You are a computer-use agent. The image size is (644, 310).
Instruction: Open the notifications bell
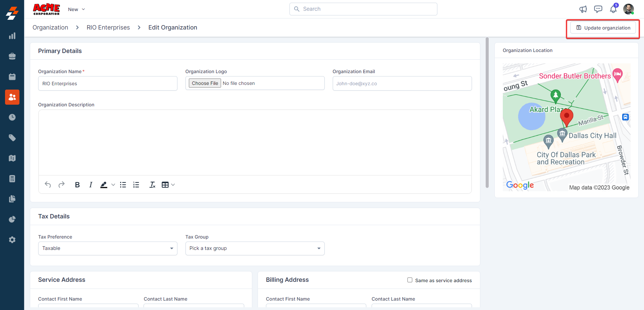click(613, 9)
